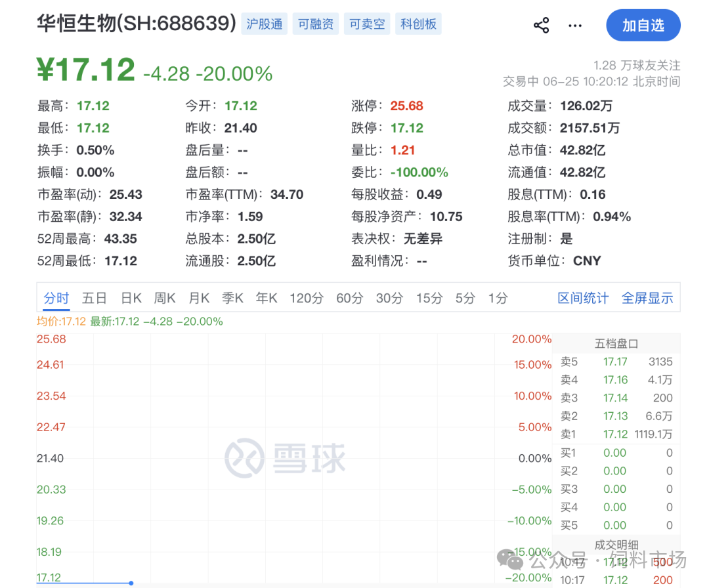Image resolution: width=709 pixels, height=588 pixels.
Task: Click the 成交明细 header
Action: [616, 545]
